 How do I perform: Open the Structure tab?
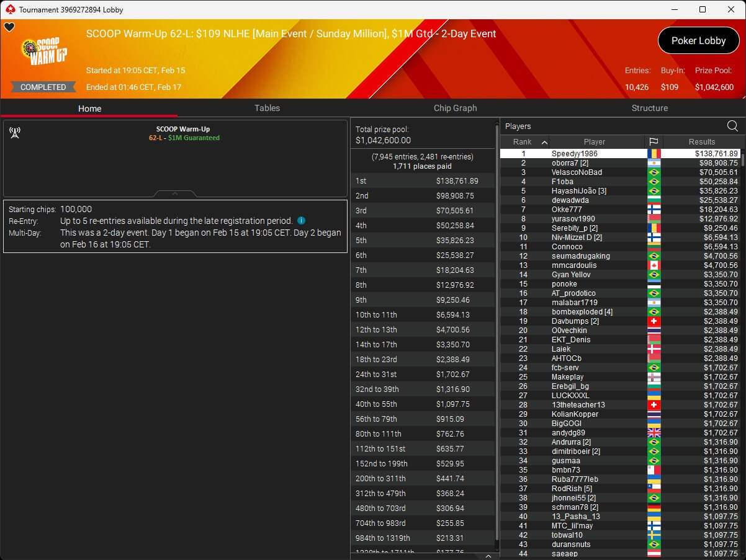649,108
